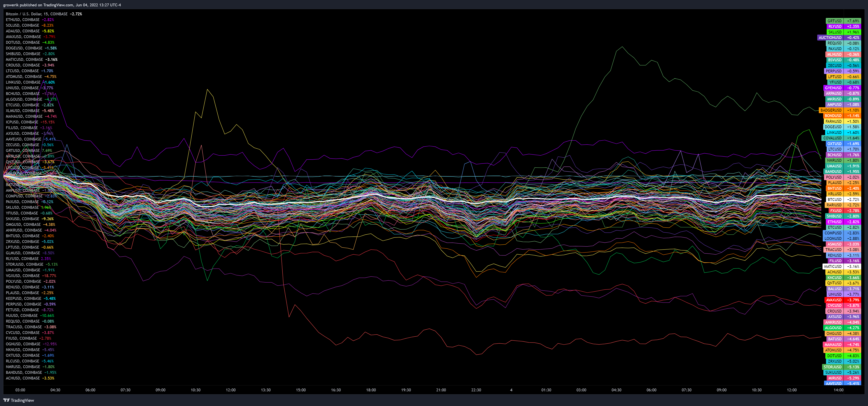
Task: Select the MLNUSD −0.36% scale label
Action: pos(844,54)
